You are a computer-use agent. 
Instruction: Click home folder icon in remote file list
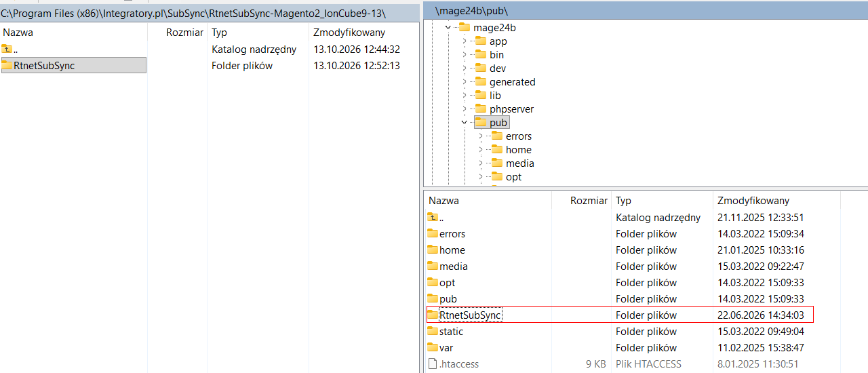[x=433, y=250]
